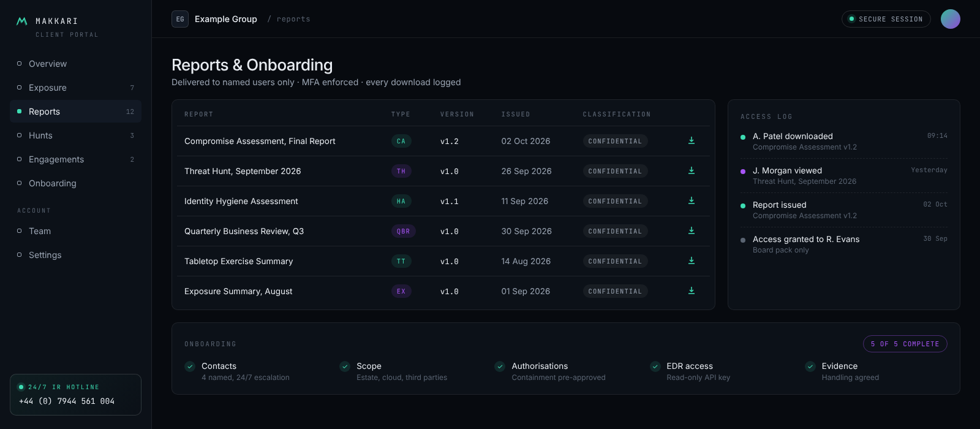Click the HA type badge
980x429 pixels.
[401, 201]
